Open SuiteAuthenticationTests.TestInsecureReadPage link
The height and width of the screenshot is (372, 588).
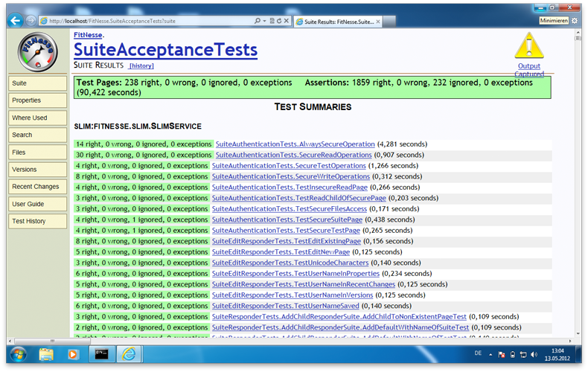point(290,187)
